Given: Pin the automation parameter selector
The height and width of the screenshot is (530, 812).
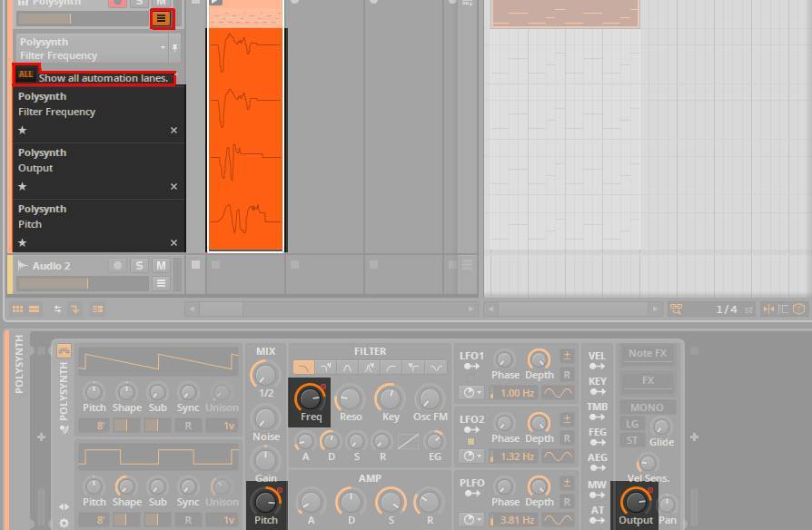Looking at the screenshot, I should tap(174, 48).
